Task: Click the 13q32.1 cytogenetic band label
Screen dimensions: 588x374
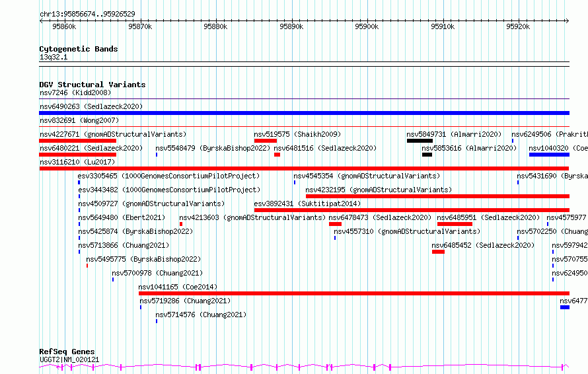Action: (x=54, y=57)
